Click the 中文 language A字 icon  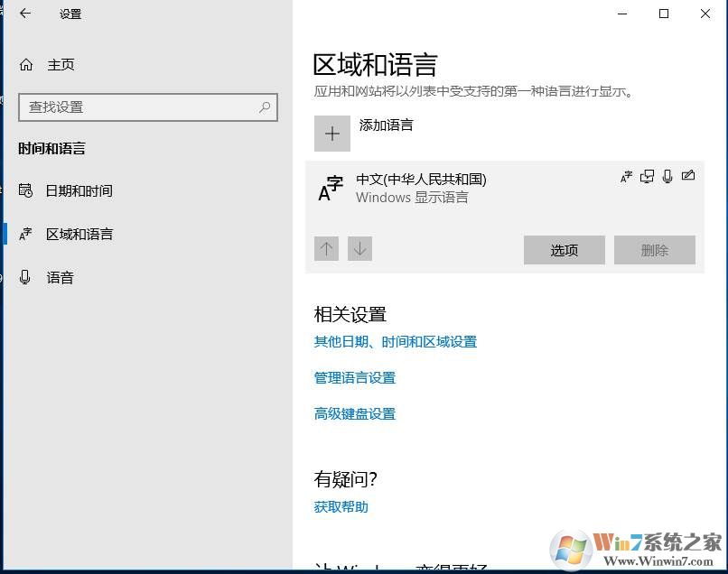click(x=331, y=190)
